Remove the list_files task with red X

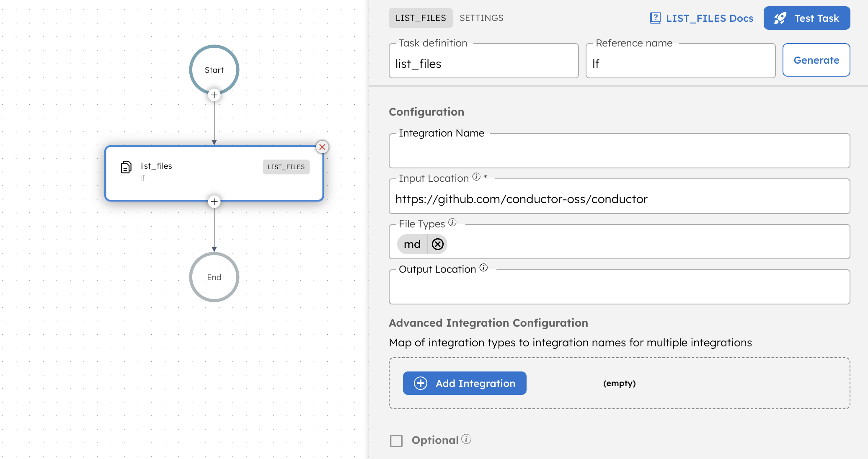pyautogui.click(x=322, y=147)
